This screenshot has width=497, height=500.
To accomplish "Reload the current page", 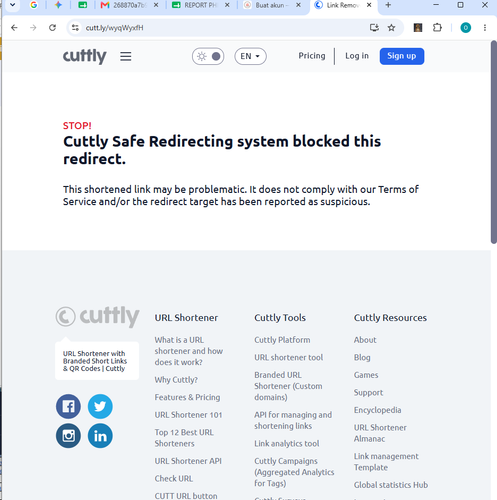I will (x=52, y=28).
